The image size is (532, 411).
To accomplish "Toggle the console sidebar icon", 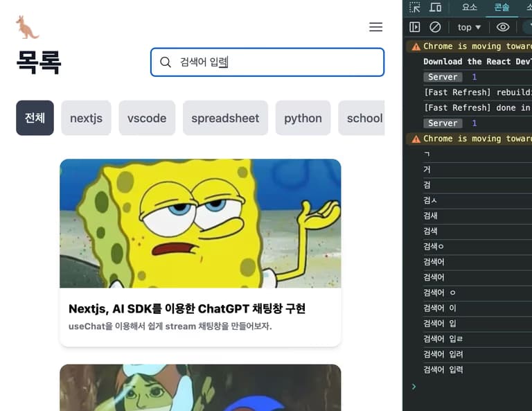I will 415,27.
